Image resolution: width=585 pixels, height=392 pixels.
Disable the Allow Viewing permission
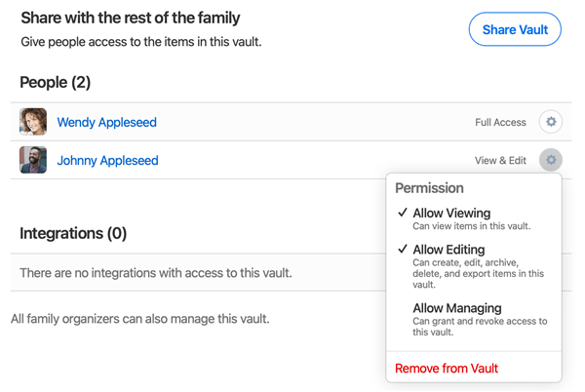(451, 214)
